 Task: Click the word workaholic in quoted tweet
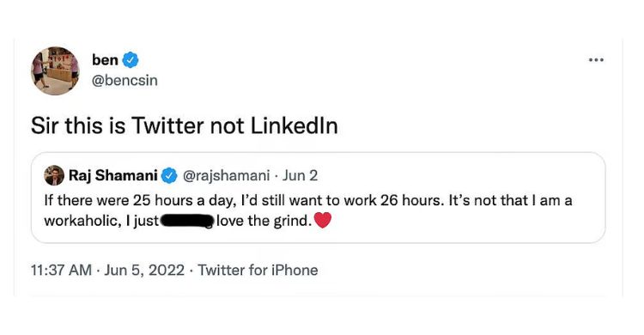[82, 221]
